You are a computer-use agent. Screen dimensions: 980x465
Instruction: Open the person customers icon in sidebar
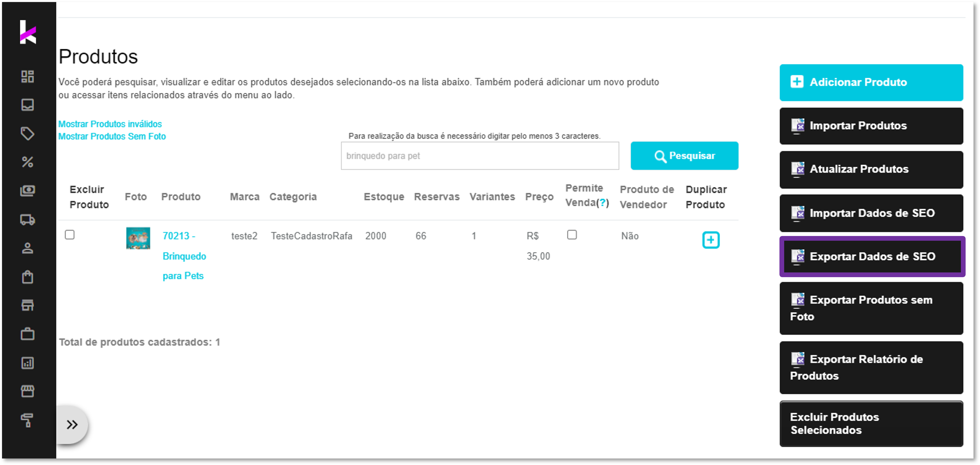[x=27, y=248]
